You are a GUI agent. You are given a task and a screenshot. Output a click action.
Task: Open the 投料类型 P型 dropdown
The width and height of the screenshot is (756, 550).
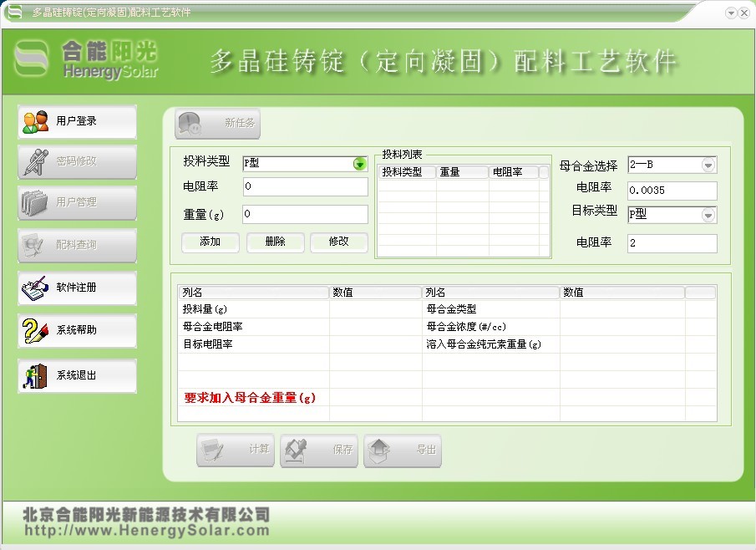(359, 164)
